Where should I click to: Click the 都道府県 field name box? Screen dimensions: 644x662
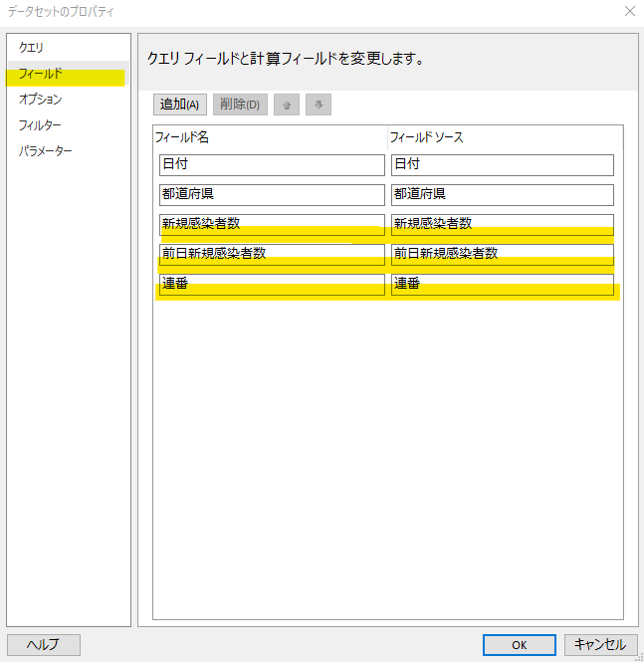[272, 195]
